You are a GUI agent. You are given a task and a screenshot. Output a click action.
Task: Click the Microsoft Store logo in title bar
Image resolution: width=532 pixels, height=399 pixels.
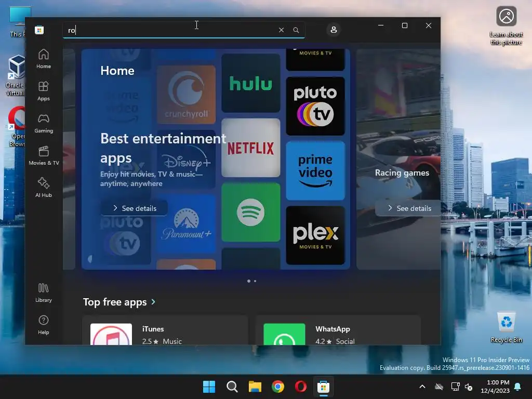[39, 30]
